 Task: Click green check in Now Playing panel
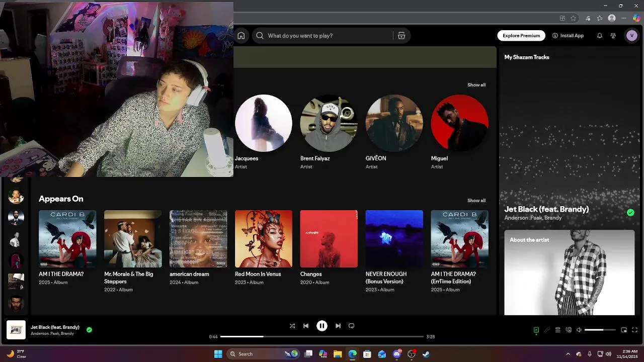(630, 213)
